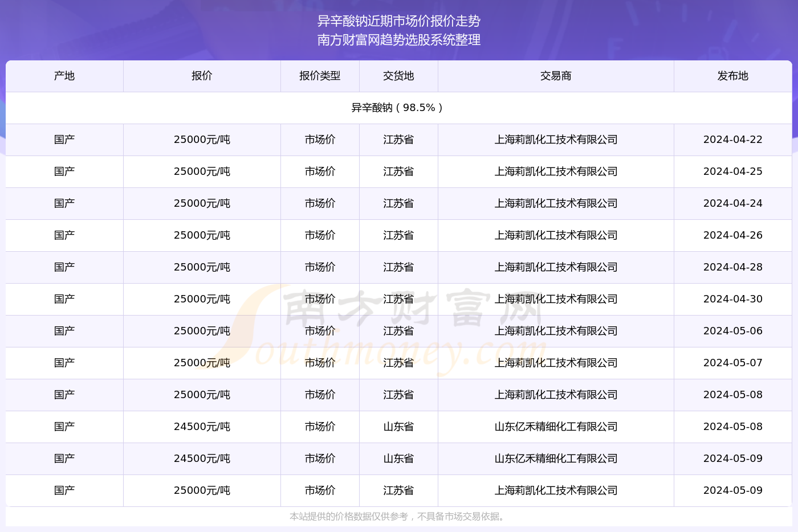Select date cell 2024-04-26
The image size is (798, 532).
(x=733, y=235)
